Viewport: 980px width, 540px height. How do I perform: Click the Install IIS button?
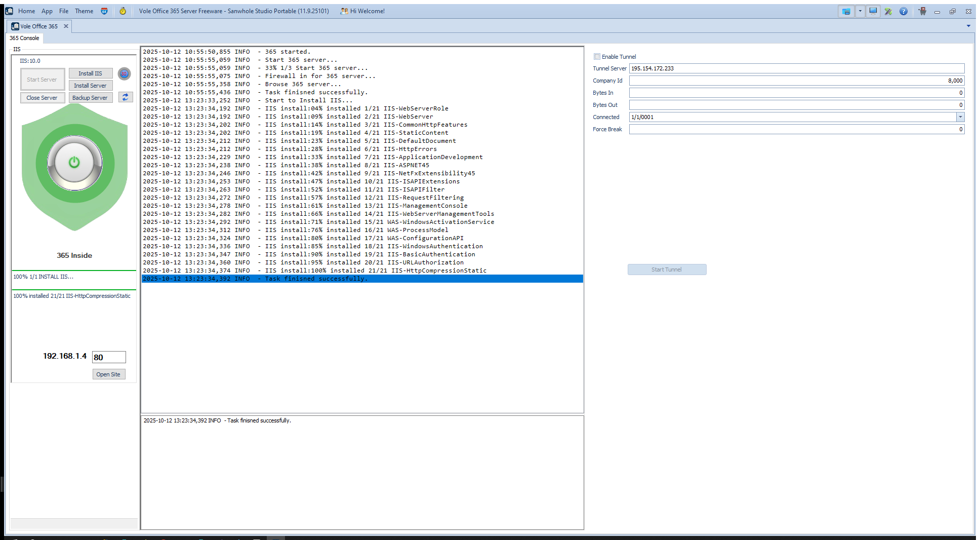click(90, 73)
